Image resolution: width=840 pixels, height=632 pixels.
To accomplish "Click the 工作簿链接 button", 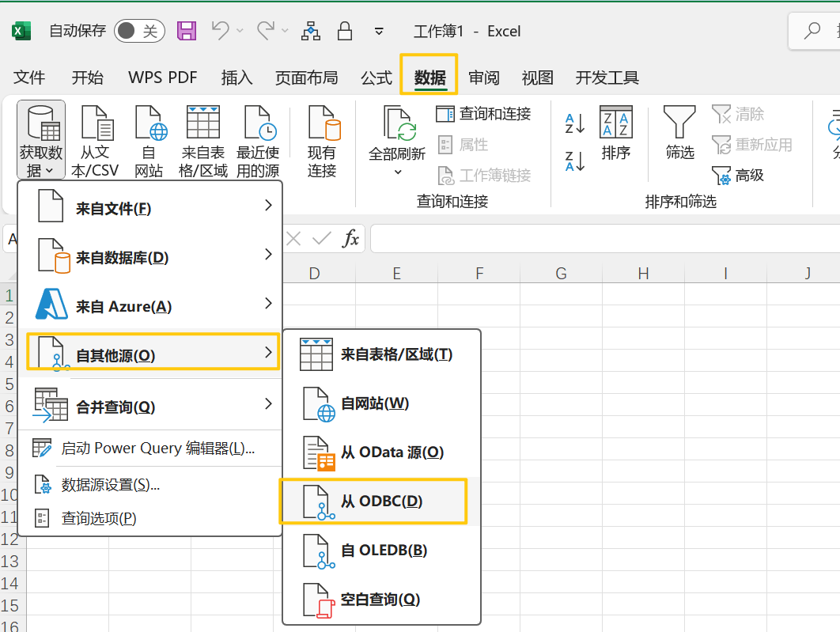I will [484, 175].
